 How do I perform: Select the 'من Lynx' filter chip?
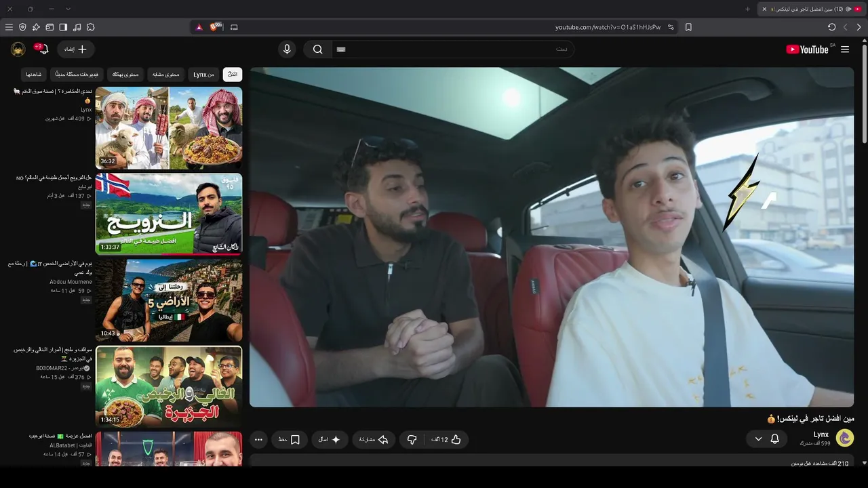click(x=204, y=75)
